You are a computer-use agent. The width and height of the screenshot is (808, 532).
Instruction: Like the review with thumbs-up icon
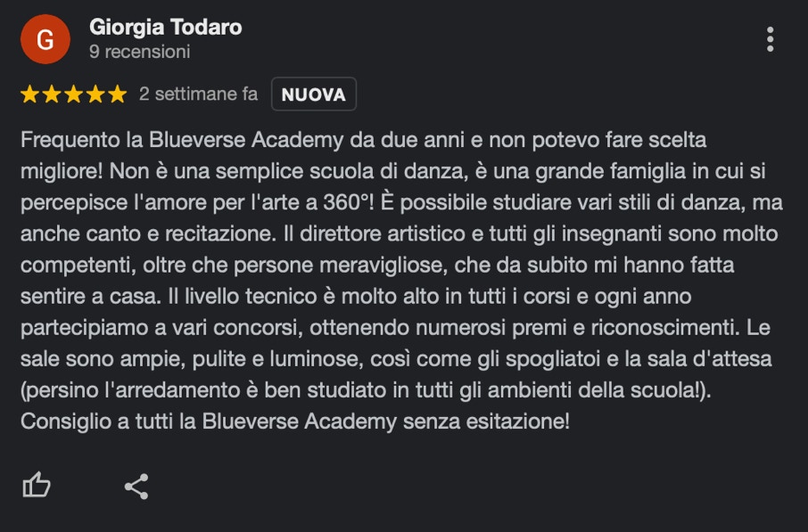pyautogui.click(x=37, y=486)
